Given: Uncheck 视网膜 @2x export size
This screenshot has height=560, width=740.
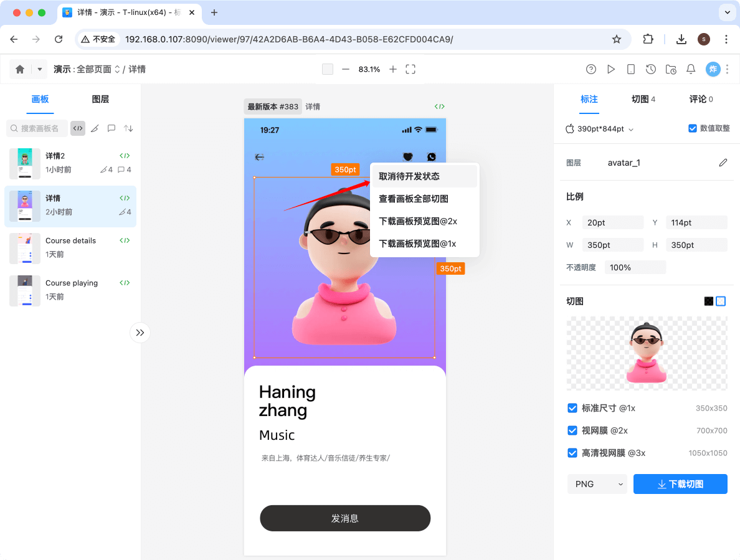Looking at the screenshot, I should 572,430.
